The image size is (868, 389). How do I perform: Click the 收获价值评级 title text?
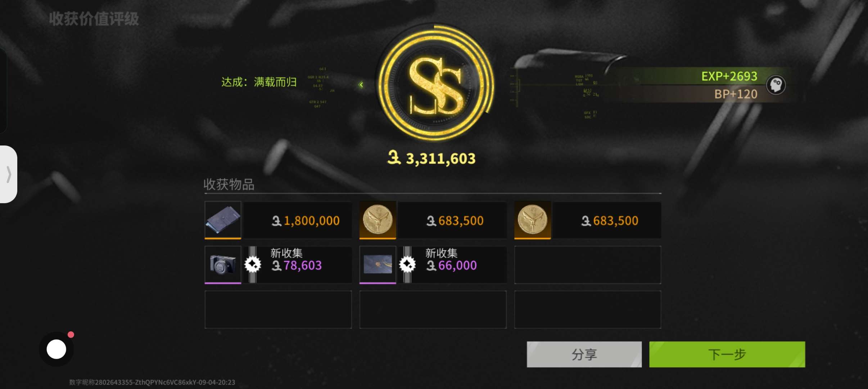click(x=94, y=19)
